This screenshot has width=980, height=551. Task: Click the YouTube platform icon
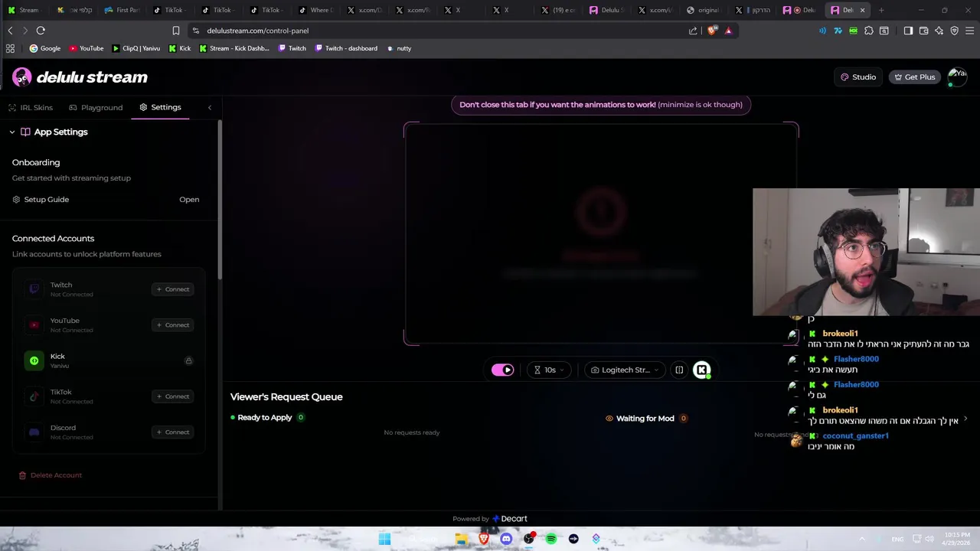[34, 324]
